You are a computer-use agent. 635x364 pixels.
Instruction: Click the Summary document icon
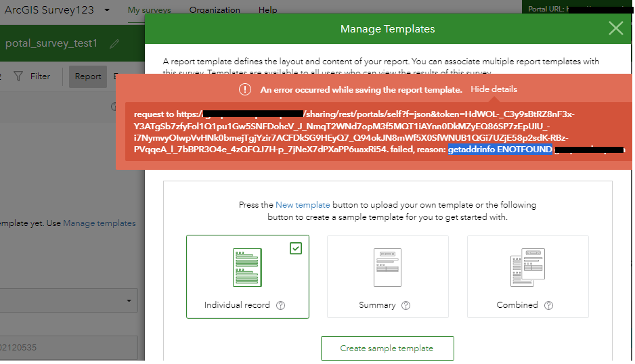387,268
